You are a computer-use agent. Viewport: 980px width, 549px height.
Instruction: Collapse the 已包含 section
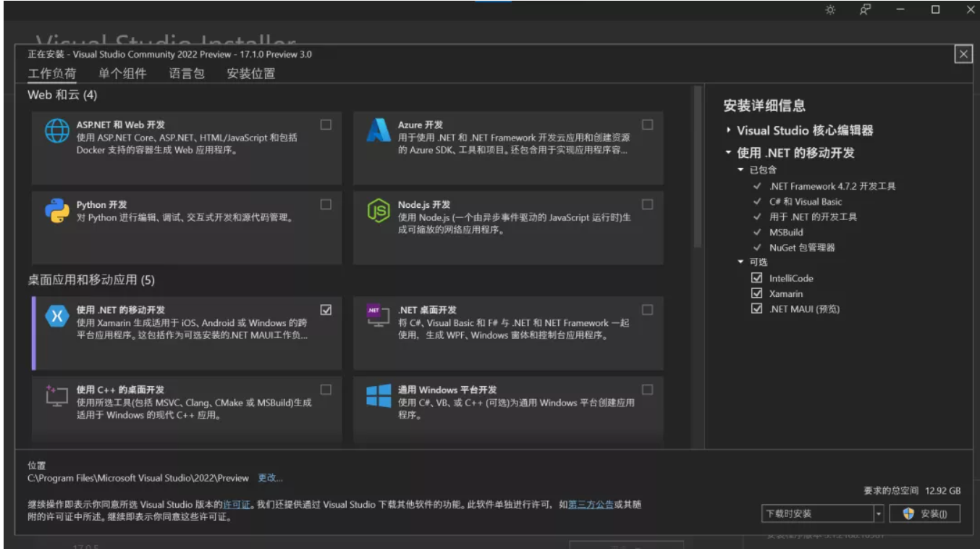(x=740, y=169)
